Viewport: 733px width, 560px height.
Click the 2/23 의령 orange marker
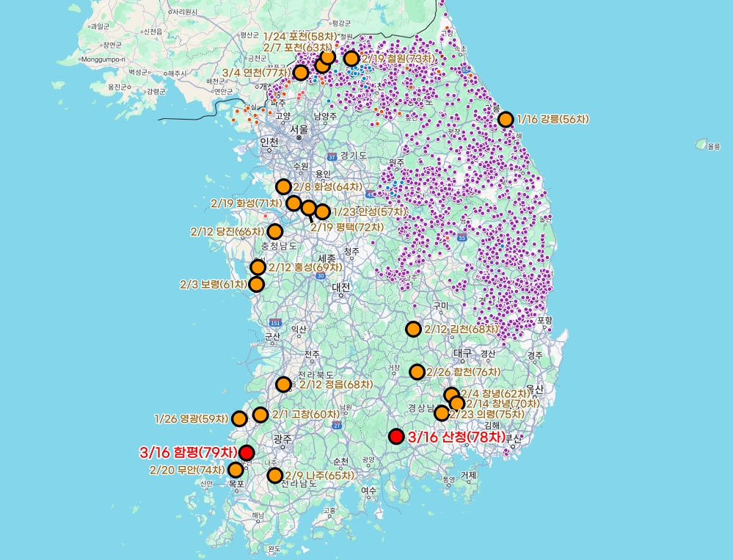coord(441,413)
